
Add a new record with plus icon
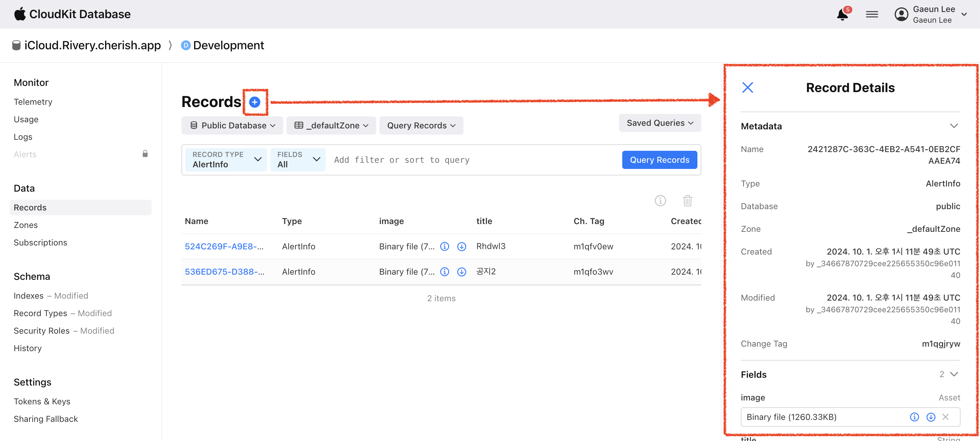point(254,102)
